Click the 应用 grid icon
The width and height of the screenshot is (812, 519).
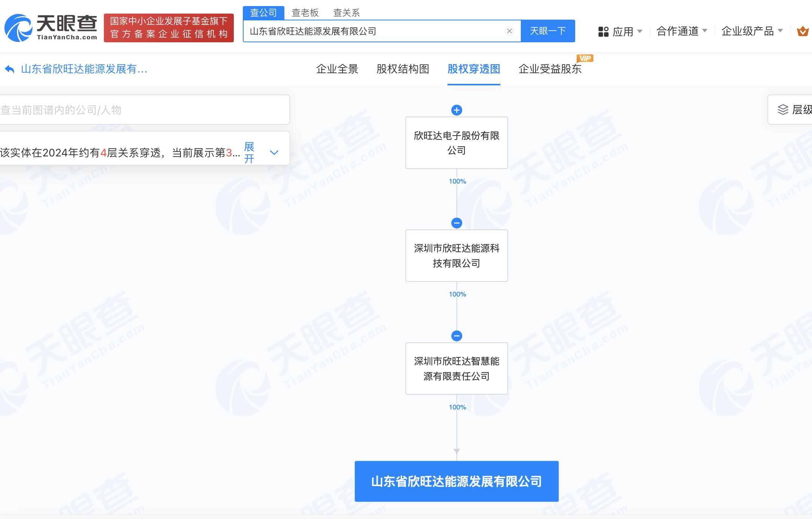(603, 31)
